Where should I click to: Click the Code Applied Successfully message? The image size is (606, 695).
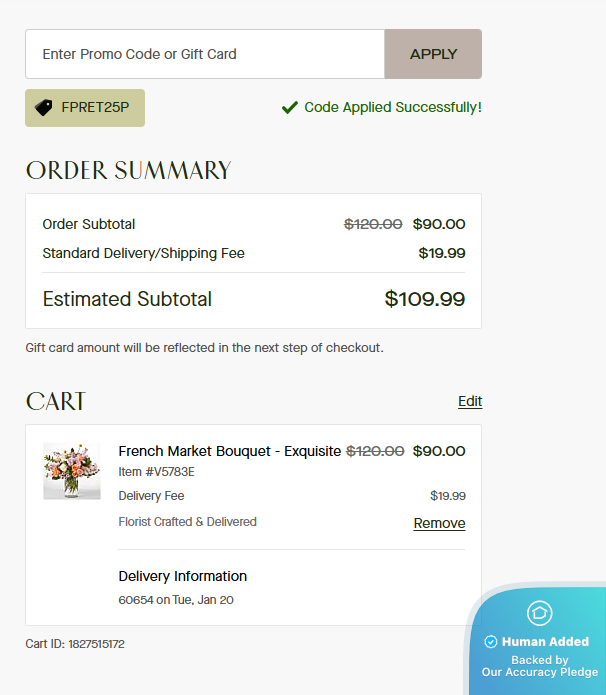[393, 107]
